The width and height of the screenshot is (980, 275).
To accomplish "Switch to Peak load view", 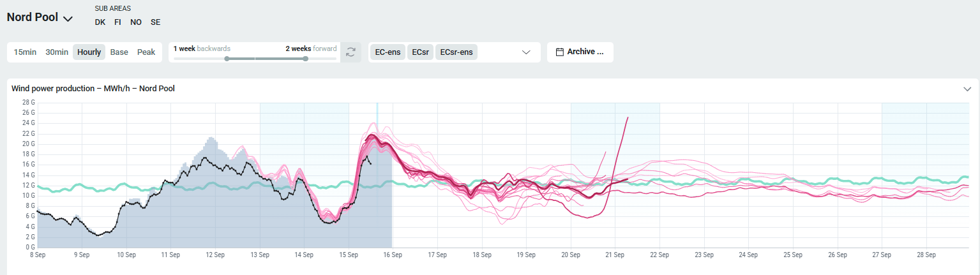I will tap(146, 52).
